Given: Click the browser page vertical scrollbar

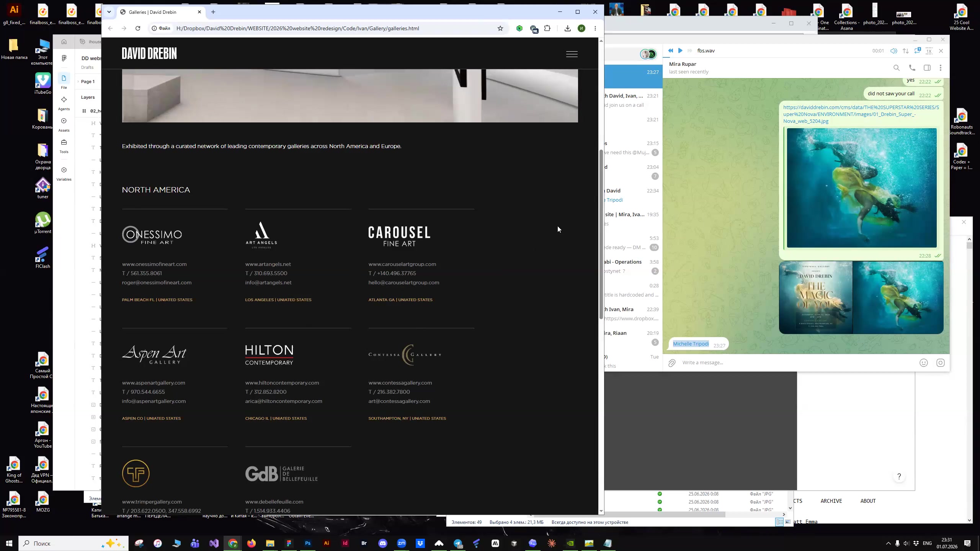Looking at the screenshot, I should click(x=601, y=234).
